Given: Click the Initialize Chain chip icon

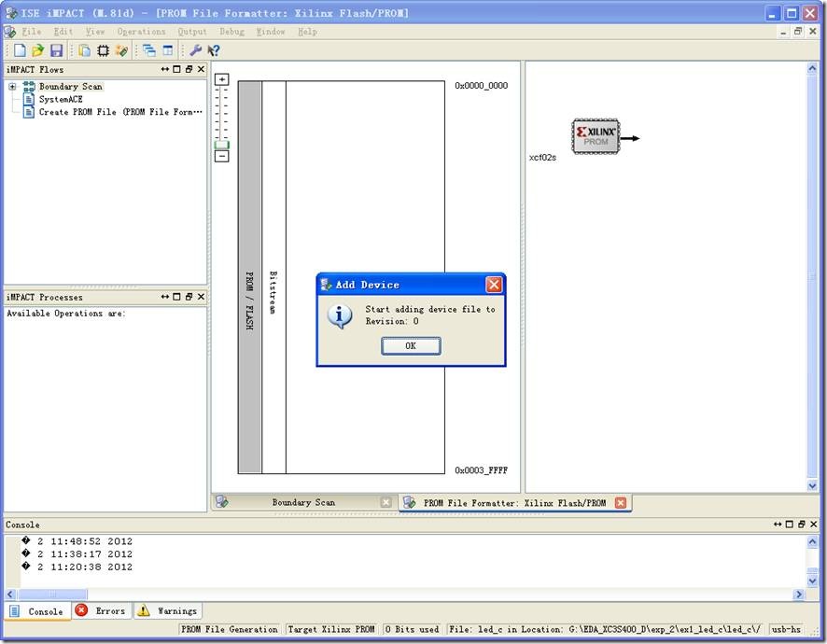Looking at the screenshot, I should click(103, 50).
